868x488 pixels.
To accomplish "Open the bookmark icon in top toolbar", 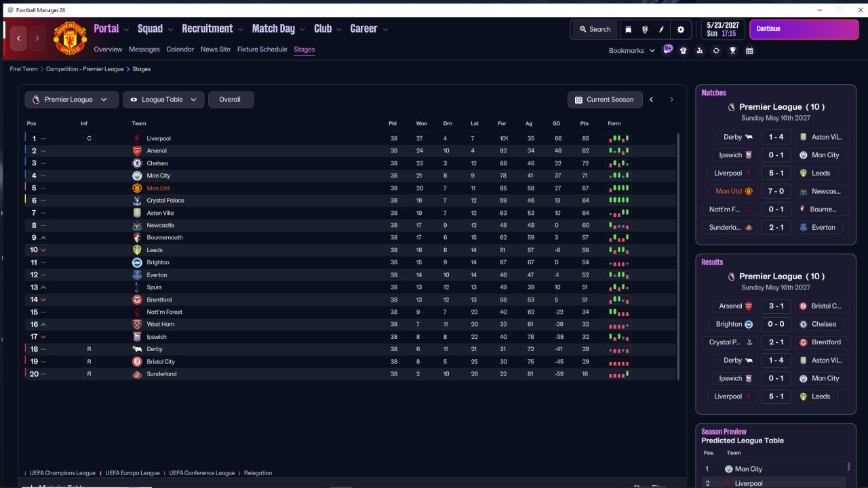I will pos(628,29).
